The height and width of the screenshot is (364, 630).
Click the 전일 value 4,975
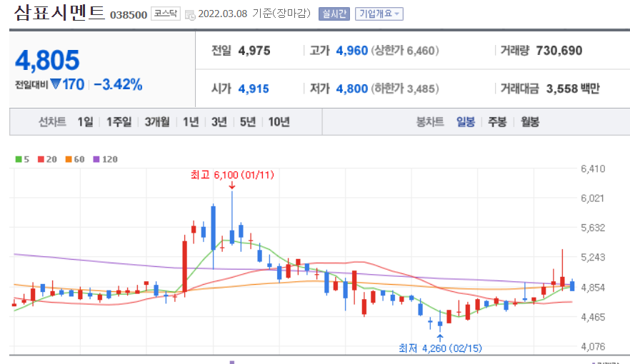(x=254, y=51)
